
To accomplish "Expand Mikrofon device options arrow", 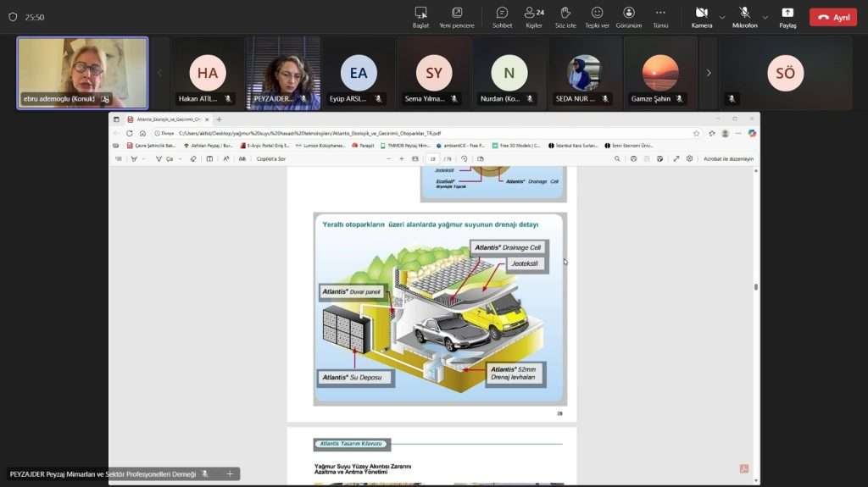I will pyautogui.click(x=765, y=17).
